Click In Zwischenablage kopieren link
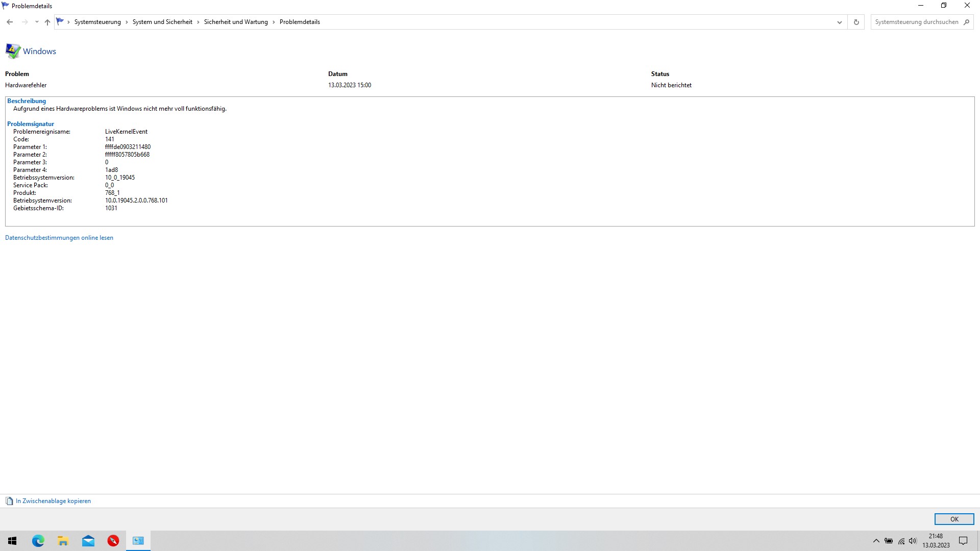This screenshot has height=551, width=980. (x=53, y=501)
